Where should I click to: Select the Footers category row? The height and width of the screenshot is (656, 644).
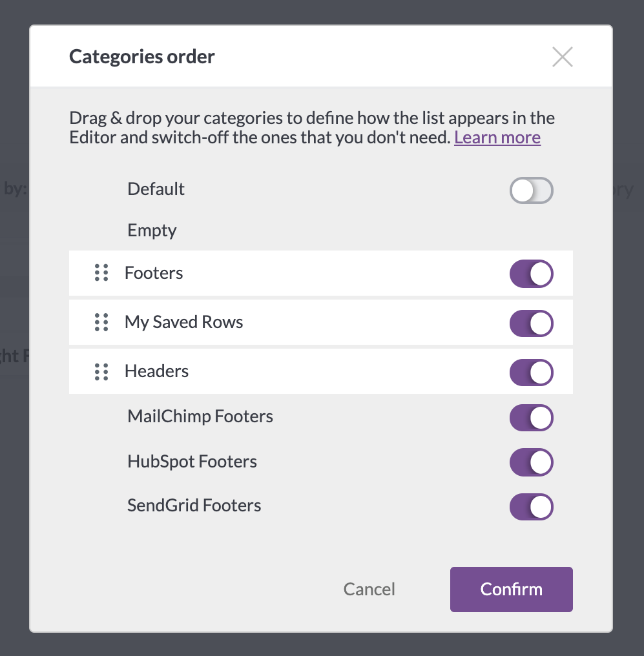pos(320,273)
